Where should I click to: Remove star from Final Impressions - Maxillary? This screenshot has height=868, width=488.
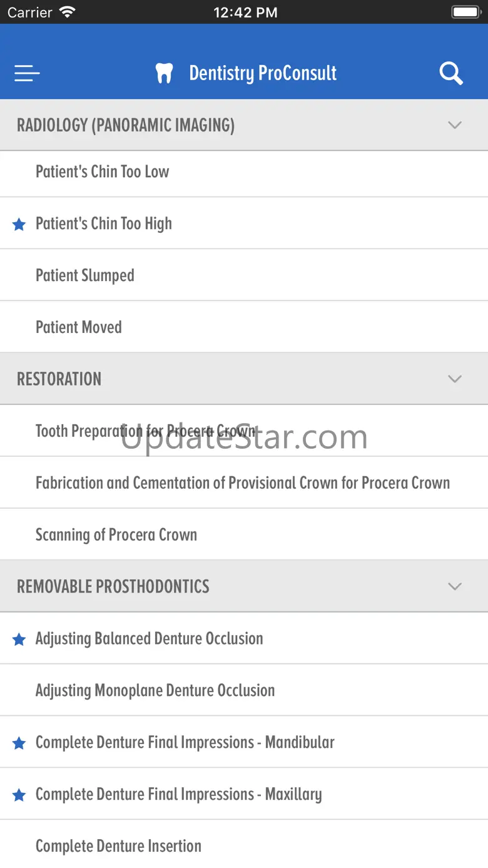pos(19,795)
